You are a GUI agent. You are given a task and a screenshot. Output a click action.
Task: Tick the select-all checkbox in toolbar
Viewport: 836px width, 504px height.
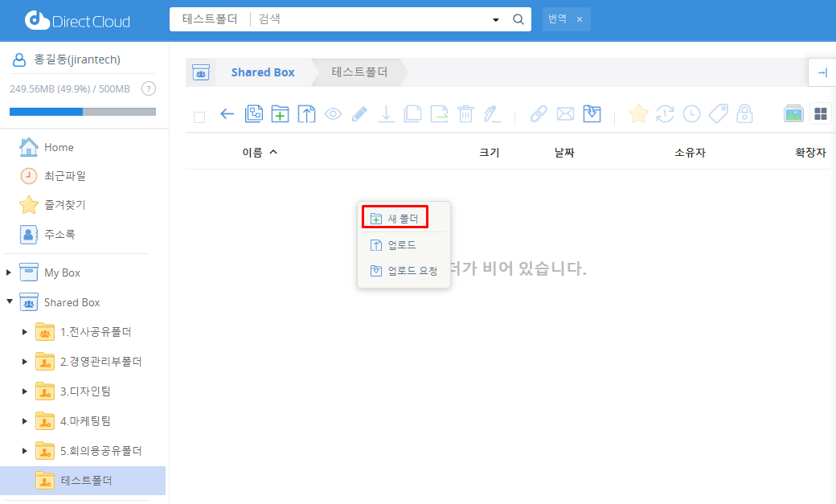point(199,117)
